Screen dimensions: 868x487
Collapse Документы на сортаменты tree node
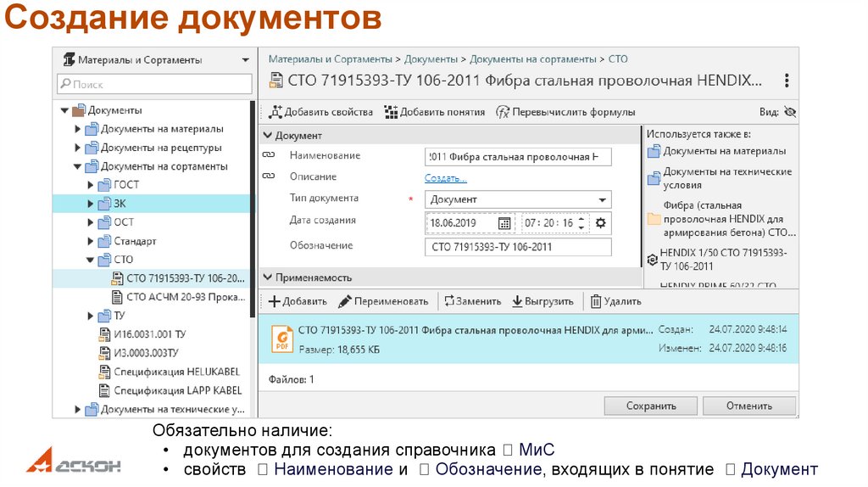77,167
